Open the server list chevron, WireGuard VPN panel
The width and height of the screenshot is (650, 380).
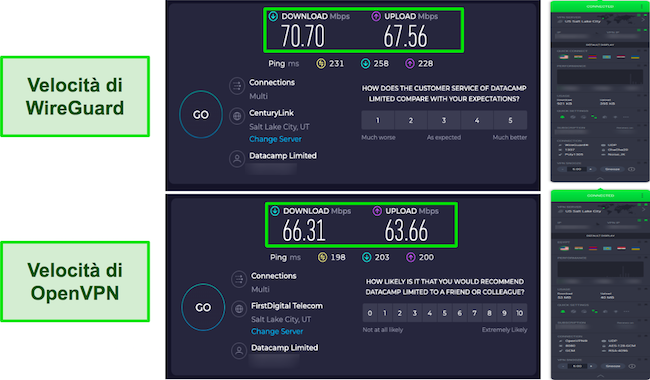pyautogui.click(x=643, y=19)
